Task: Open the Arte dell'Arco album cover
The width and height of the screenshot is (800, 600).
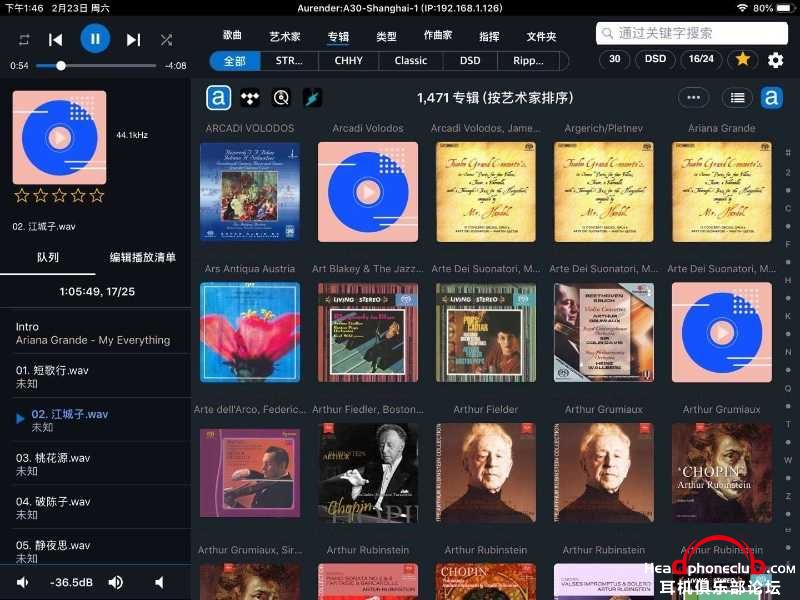Action: [250, 472]
